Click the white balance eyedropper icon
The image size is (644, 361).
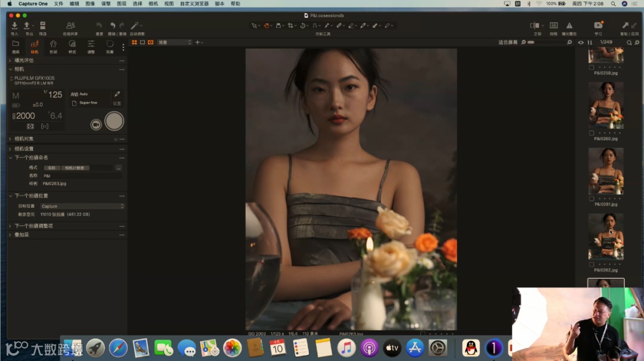pos(117,94)
